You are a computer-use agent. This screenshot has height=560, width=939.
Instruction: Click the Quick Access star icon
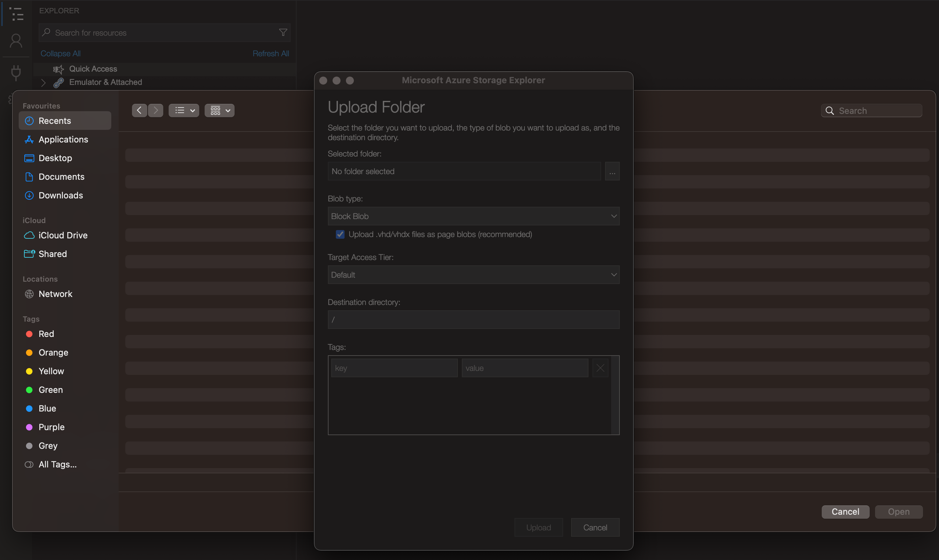coord(58,69)
